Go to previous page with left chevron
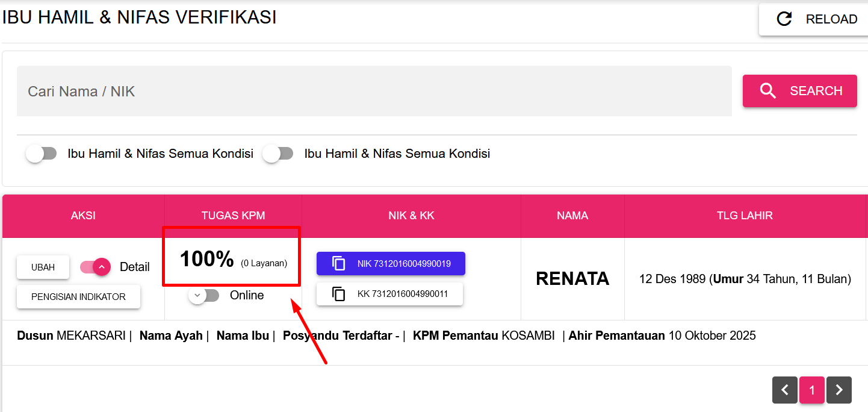868x412 pixels. [x=784, y=390]
